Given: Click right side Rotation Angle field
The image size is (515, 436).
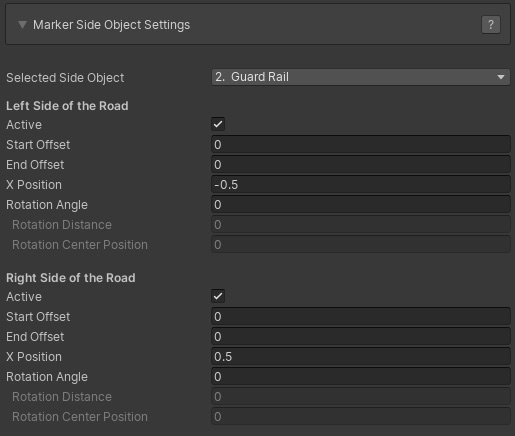Looking at the screenshot, I should click(x=360, y=377).
